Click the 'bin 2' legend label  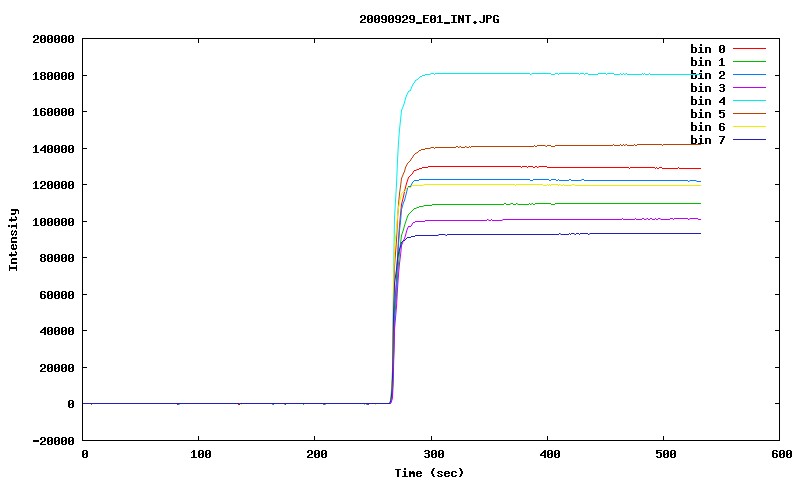click(708, 75)
